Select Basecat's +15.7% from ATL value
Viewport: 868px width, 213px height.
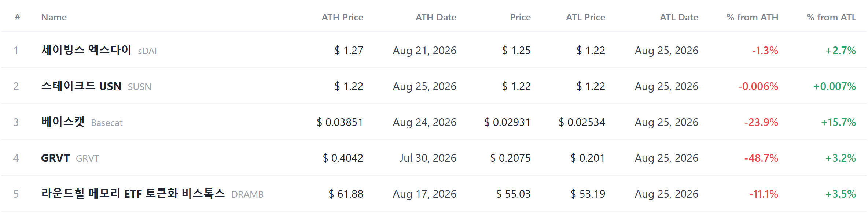tap(838, 122)
